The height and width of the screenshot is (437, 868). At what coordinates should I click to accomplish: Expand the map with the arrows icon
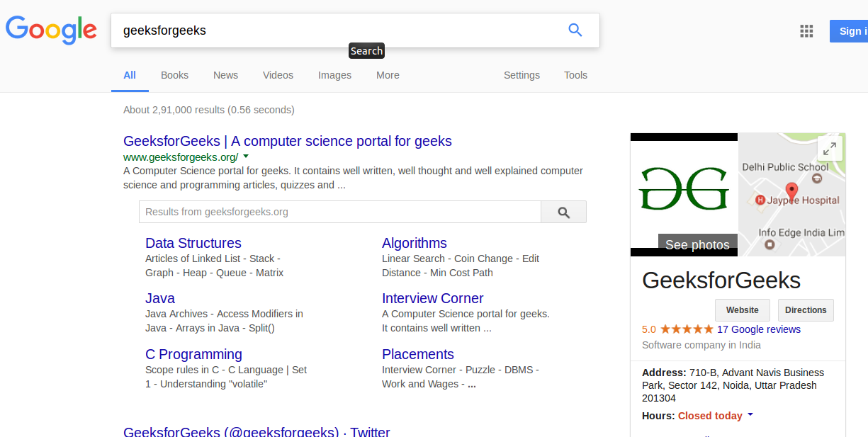coord(829,149)
